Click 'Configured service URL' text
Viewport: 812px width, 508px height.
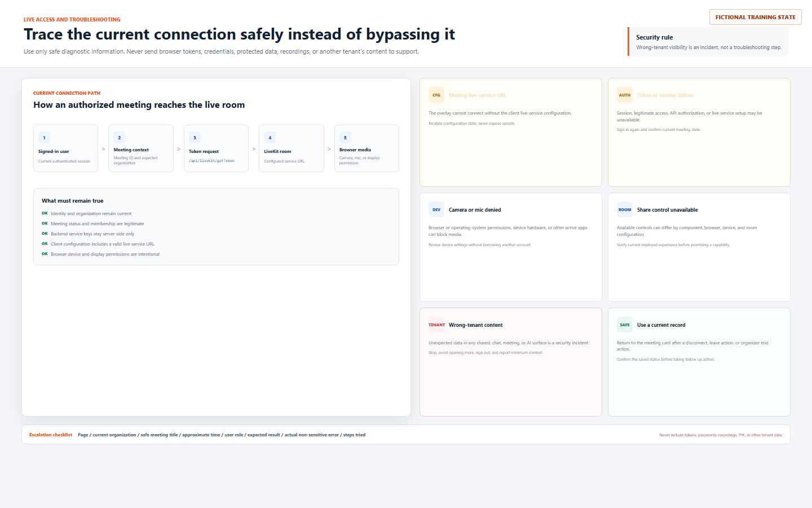[x=284, y=161]
